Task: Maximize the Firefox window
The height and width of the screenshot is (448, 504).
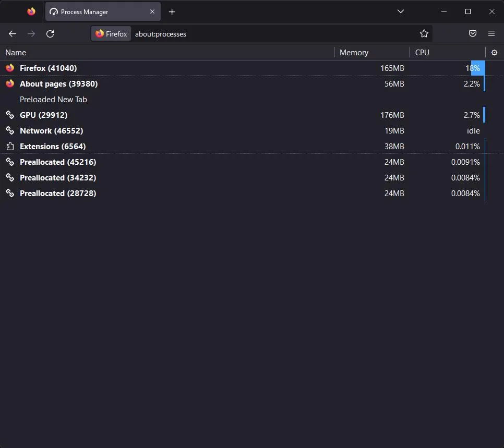Action: pos(468,11)
